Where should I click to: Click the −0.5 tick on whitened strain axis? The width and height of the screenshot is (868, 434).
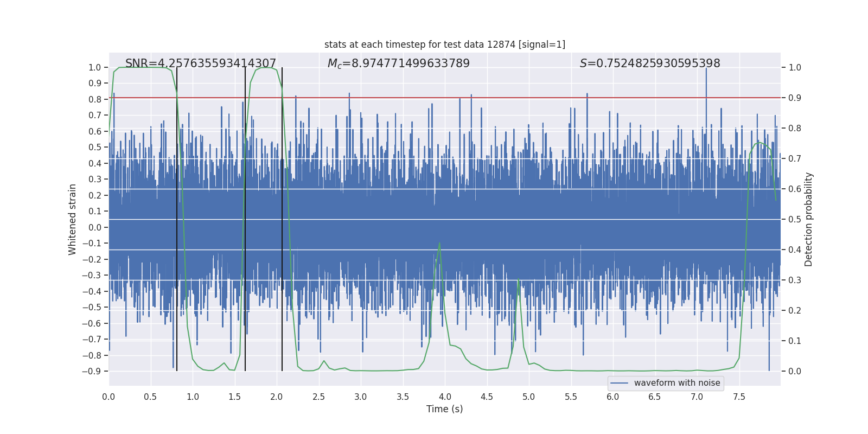click(x=92, y=307)
